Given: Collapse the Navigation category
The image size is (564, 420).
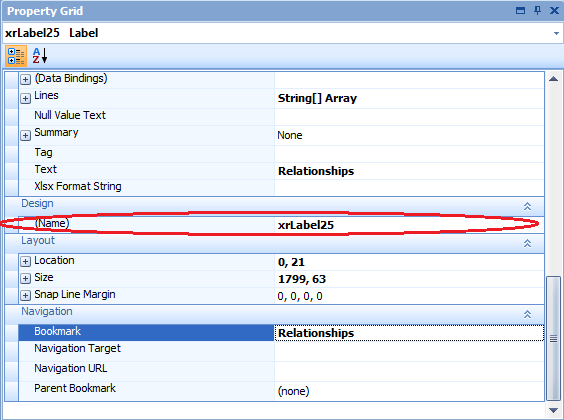Looking at the screenshot, I should 527,314.
